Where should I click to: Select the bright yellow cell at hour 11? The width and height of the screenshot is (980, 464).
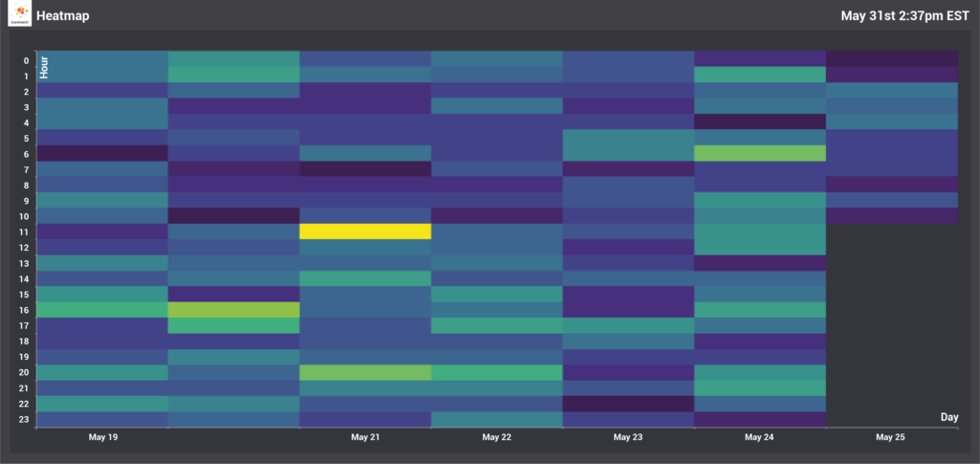tap(365, 232)
